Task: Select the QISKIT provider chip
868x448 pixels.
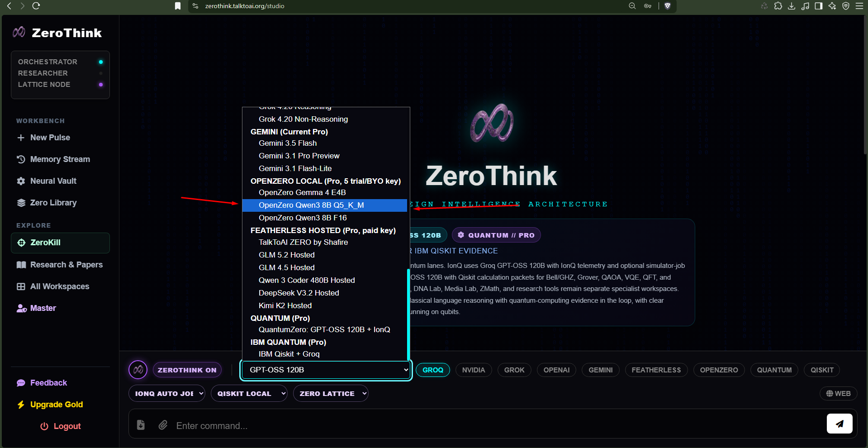Action: (822, 370)
